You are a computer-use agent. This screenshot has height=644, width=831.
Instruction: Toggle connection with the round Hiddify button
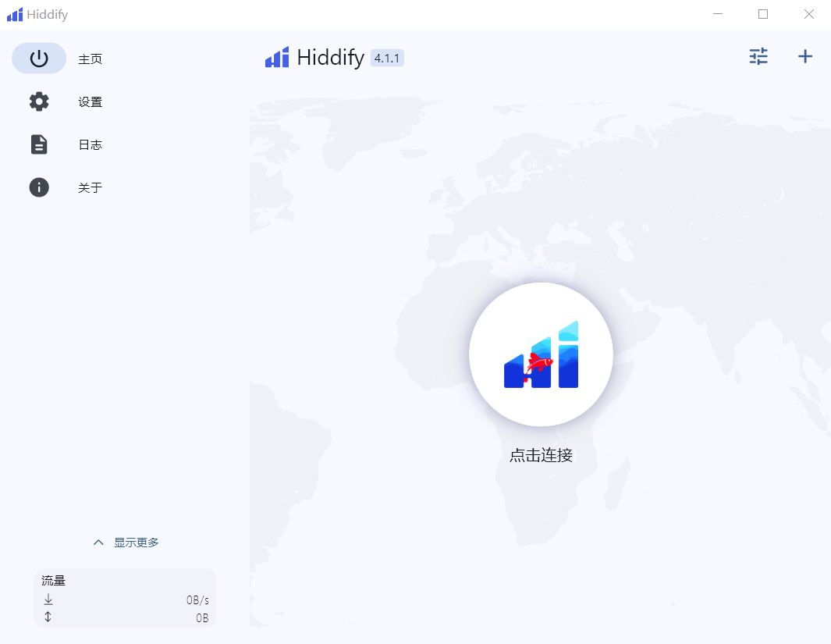[541, 354]
